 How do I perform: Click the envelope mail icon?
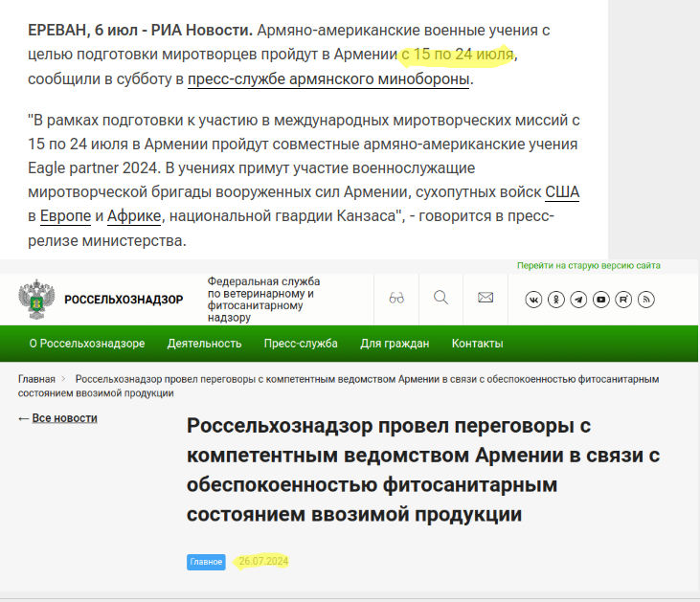coord(485,298)
